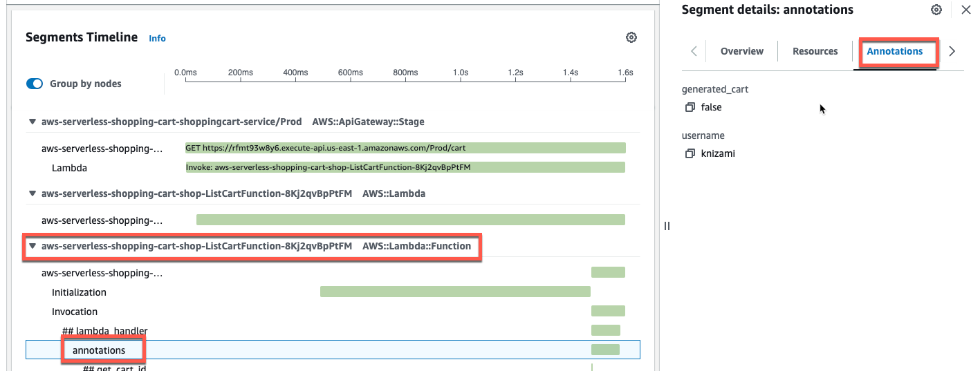Switch to the Resources tab
Viewport: 980px width, 371px height.
pos(815,51)
